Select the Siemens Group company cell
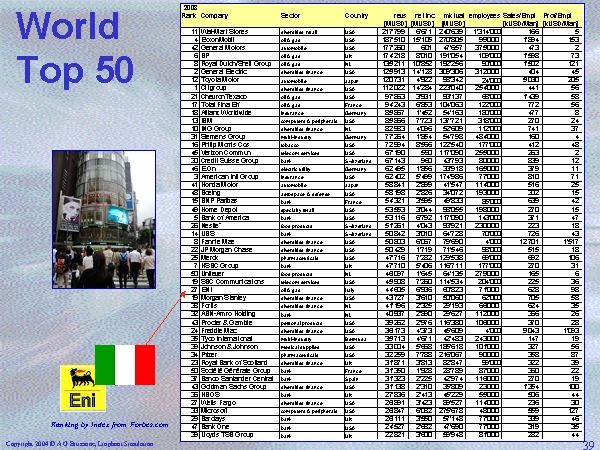The image size is (600, 450). click(x=240, y=137)
